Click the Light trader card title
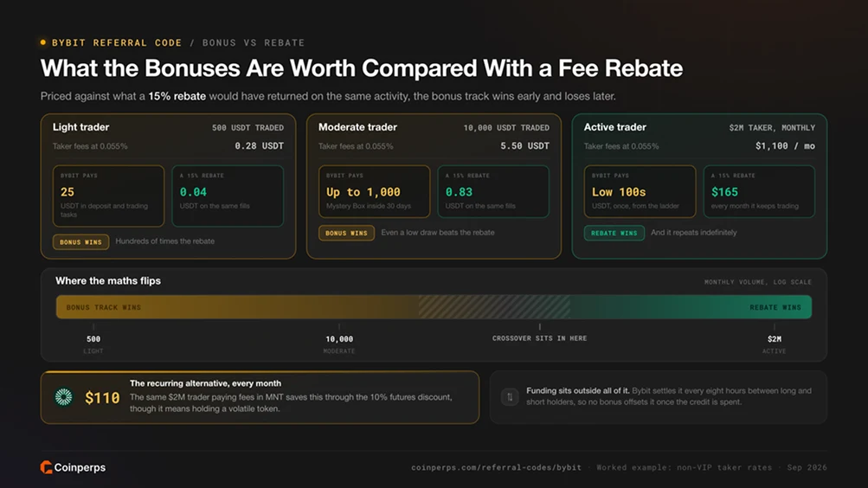868x488 pixels. click(x=80, y=127)
